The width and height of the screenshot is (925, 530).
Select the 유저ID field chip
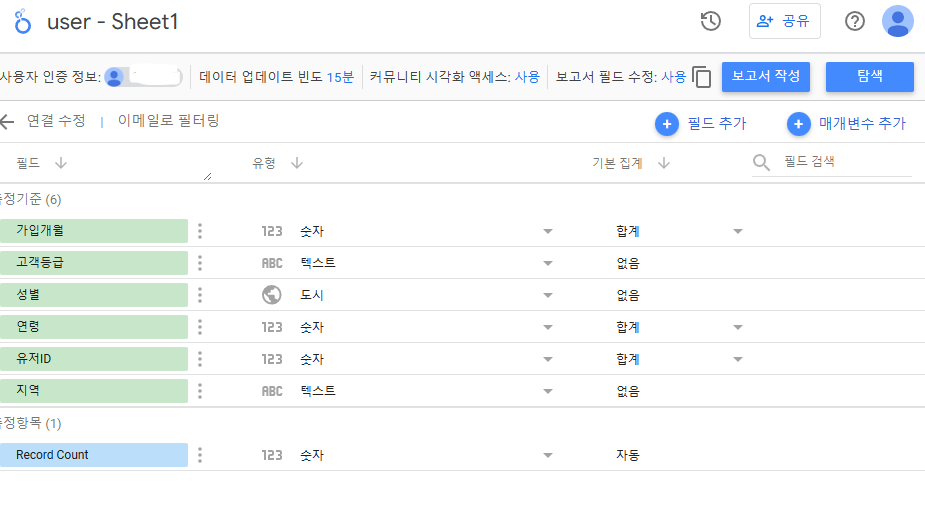(x=94, y=358)
